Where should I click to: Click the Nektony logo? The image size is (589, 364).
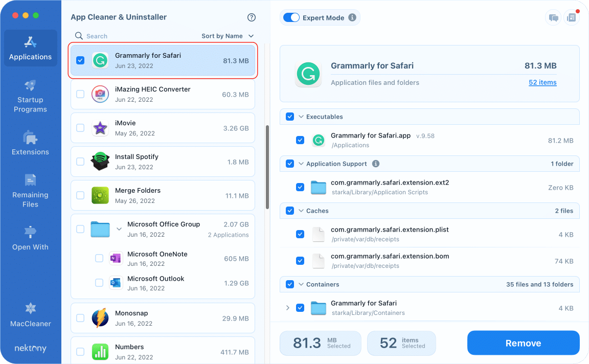coord(31,348)
